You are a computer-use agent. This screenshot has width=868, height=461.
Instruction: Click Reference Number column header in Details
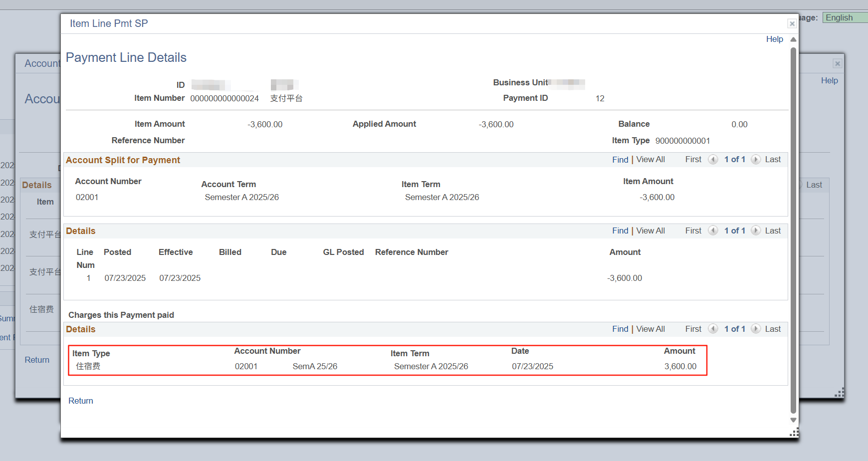412,252
